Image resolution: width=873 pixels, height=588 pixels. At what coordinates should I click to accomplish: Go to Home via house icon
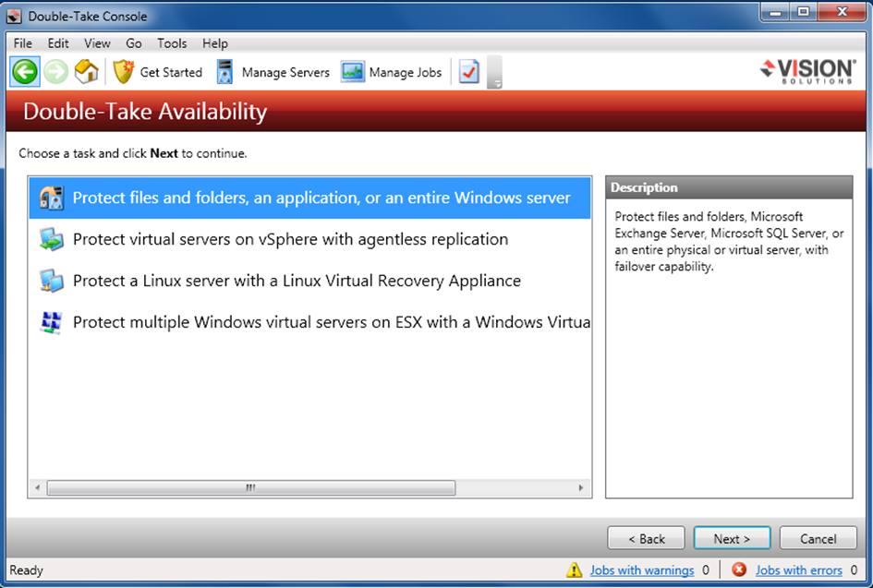[86, 72]
